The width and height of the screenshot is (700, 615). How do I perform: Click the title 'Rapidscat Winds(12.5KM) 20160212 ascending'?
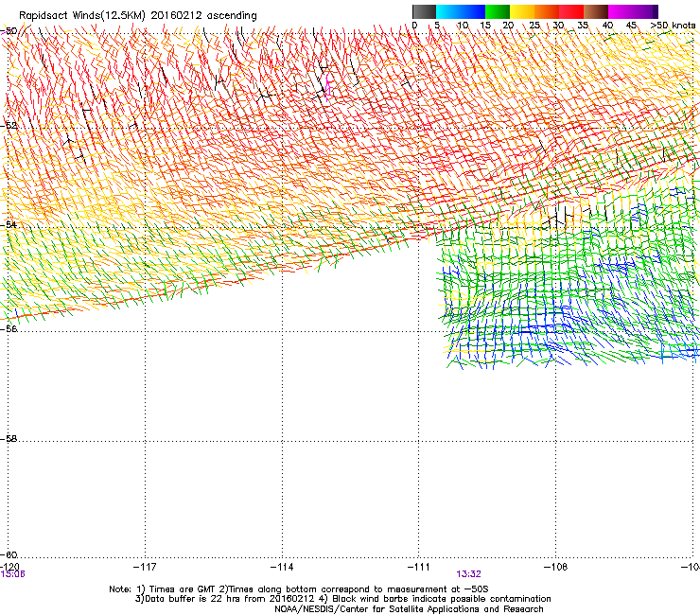(138, 16)
